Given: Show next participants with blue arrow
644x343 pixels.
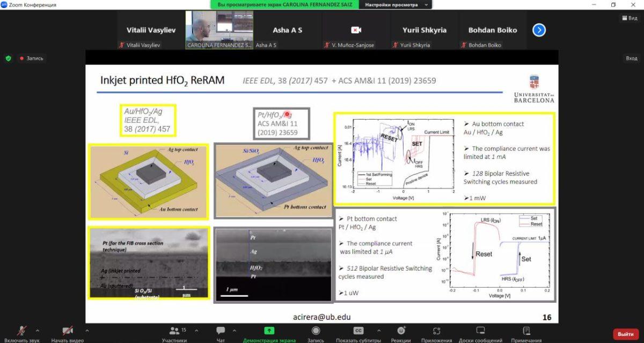Looking at the screenshot, I should click(x=539, y=30).
